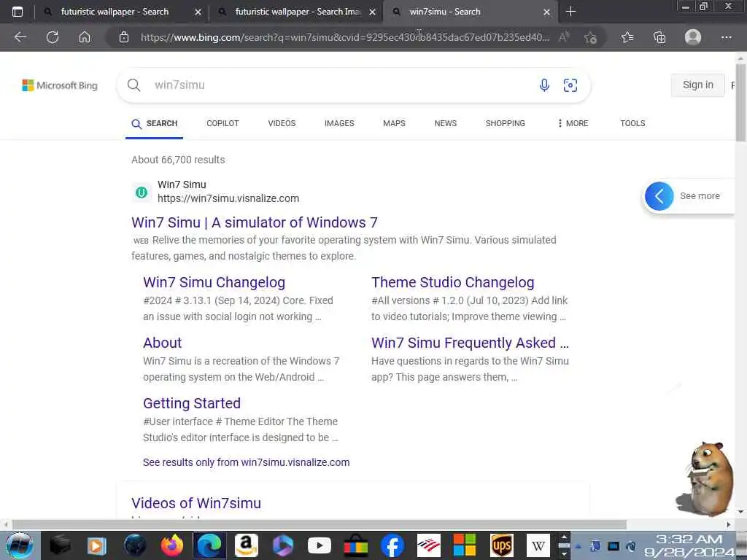Sign in to Bing
747x560 pixels.
698,85
